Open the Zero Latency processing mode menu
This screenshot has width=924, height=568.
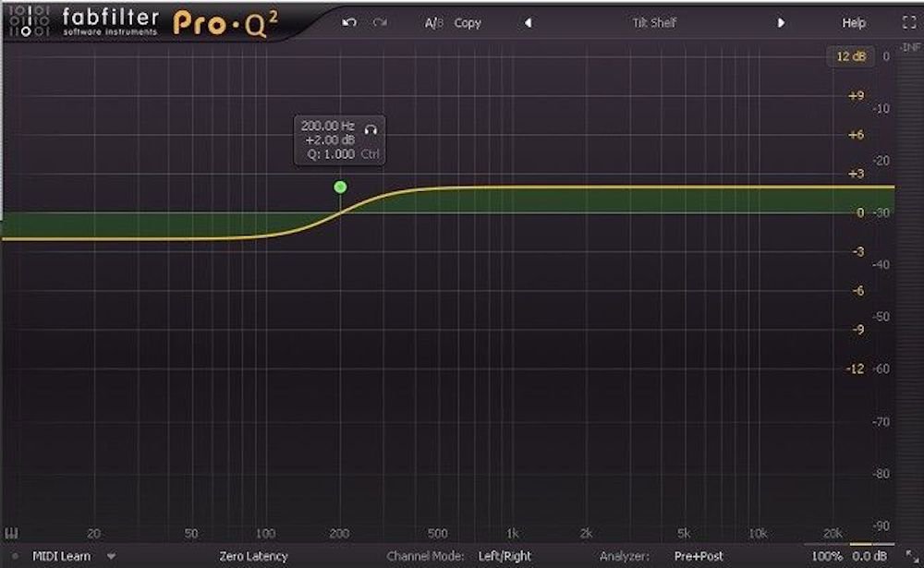[252, 557]
